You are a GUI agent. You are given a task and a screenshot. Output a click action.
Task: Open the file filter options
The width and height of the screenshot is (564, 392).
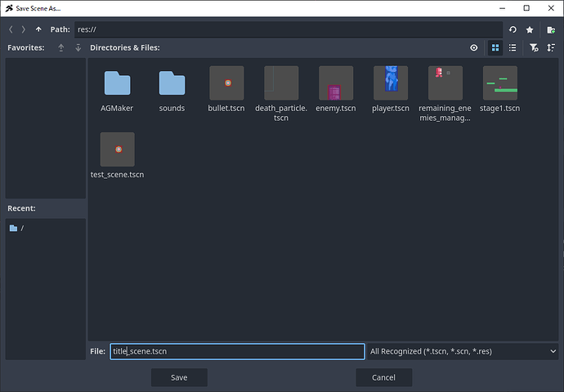coord(533,48)
